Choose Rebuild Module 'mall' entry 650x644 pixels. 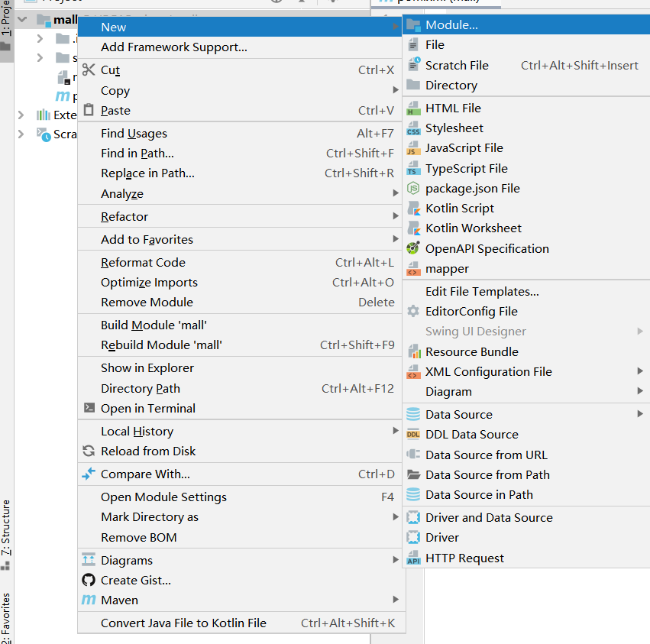click(240, 345)
